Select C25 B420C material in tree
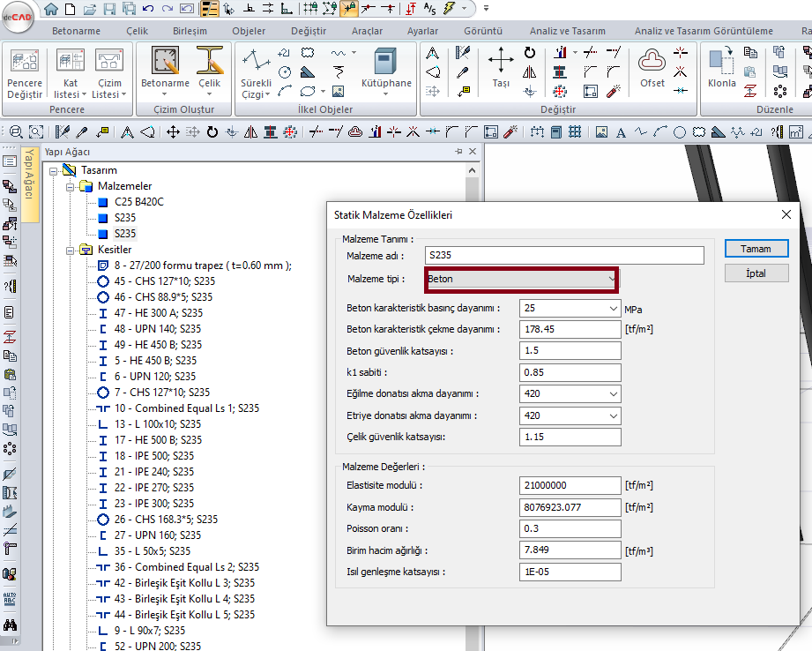 (138, 202)
